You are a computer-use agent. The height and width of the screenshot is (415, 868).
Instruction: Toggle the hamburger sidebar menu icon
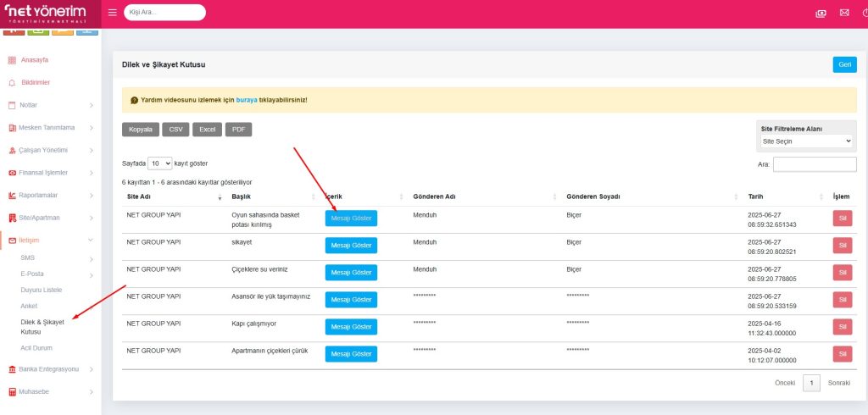pos(113,13)
